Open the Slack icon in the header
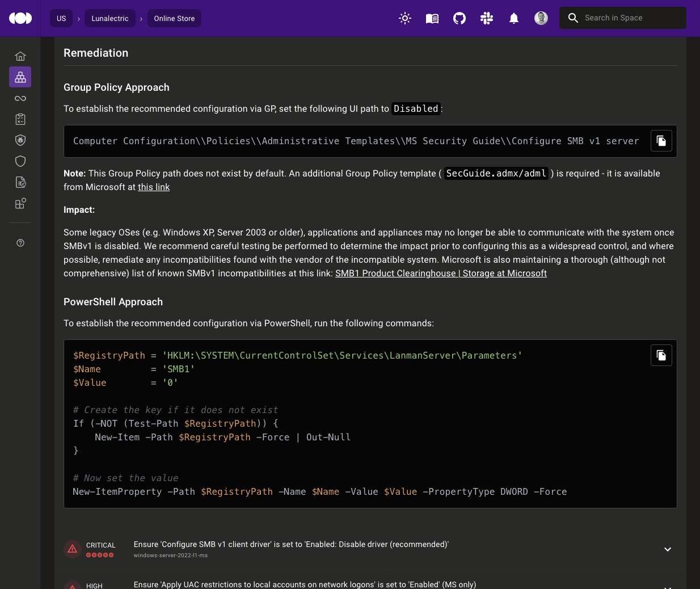Image resolution: width=700 pixels, height=589 pixels. (487, 18)
